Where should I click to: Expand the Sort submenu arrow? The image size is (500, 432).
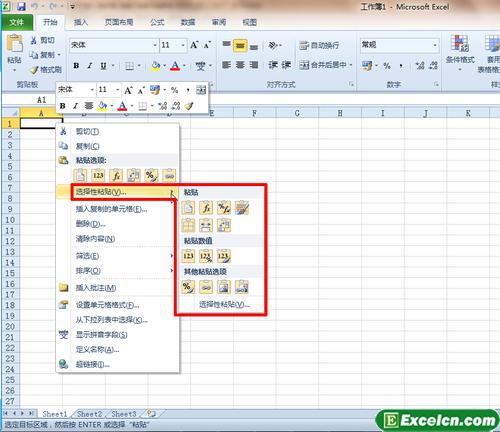(172, 270)
